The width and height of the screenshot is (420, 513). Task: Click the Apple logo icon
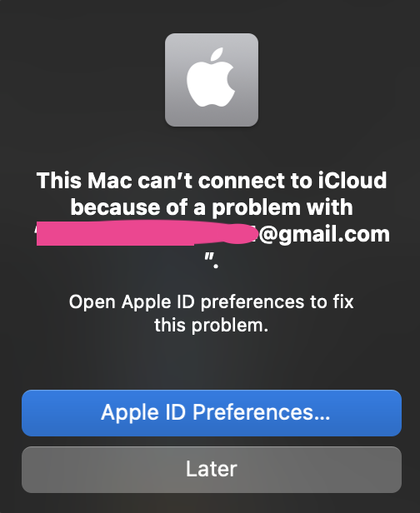click(x=212, y=80)
